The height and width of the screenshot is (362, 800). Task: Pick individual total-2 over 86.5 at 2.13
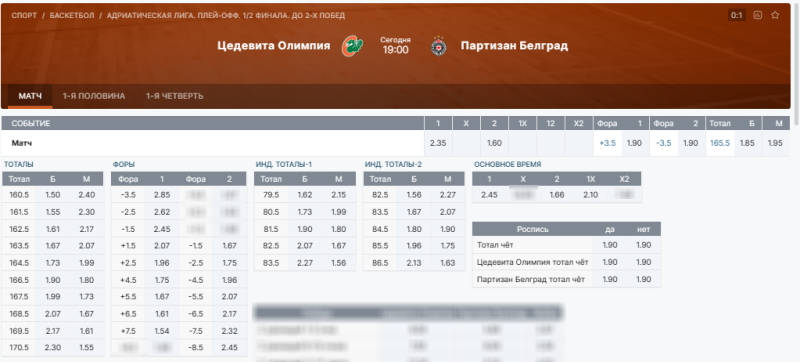(x=414, y=263)
